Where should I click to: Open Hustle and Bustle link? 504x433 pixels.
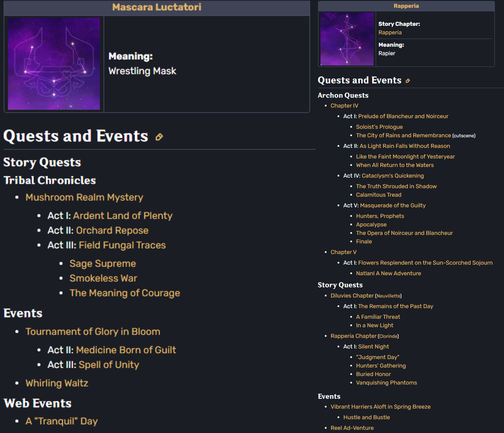tap(367, 417)
